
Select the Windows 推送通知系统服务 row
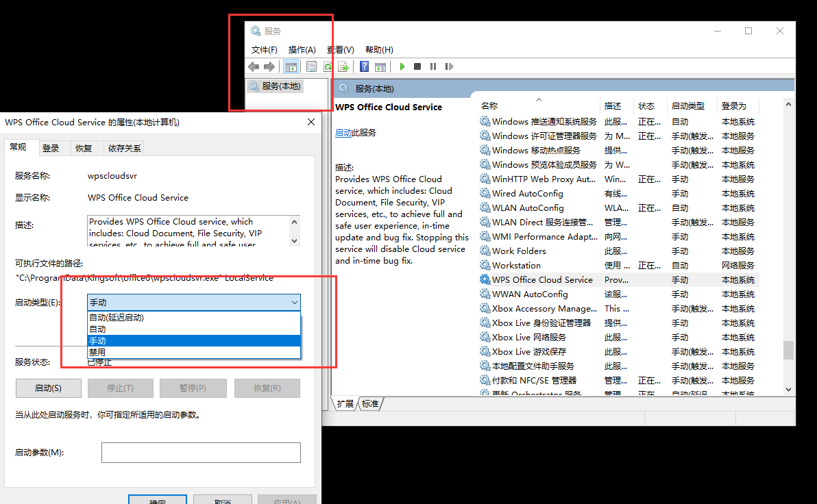618,122
